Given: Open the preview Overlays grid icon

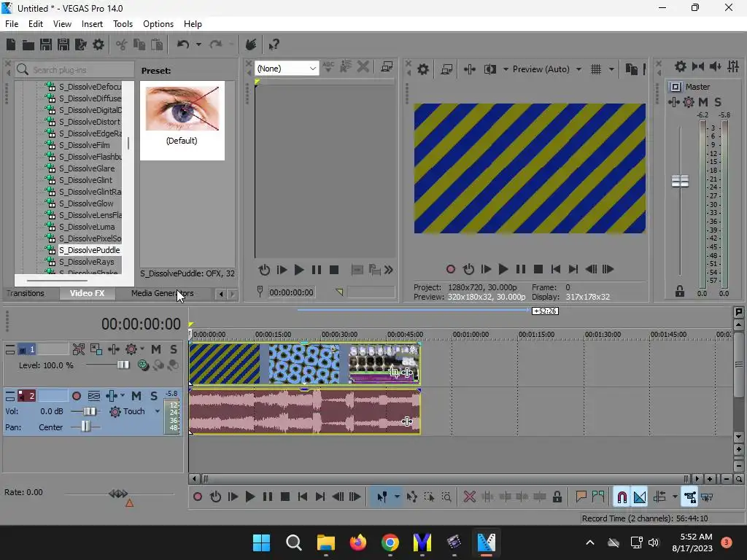Looking at the screenshot, I should pos(596,69).
